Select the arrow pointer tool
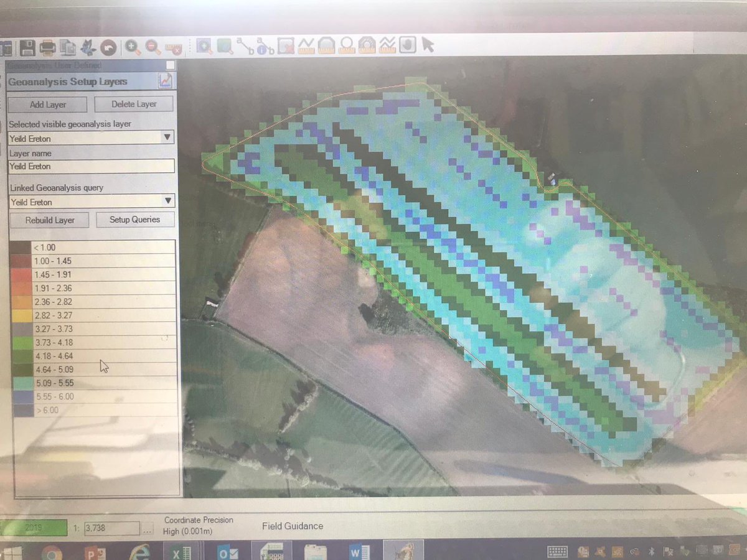 pos(428,45)
